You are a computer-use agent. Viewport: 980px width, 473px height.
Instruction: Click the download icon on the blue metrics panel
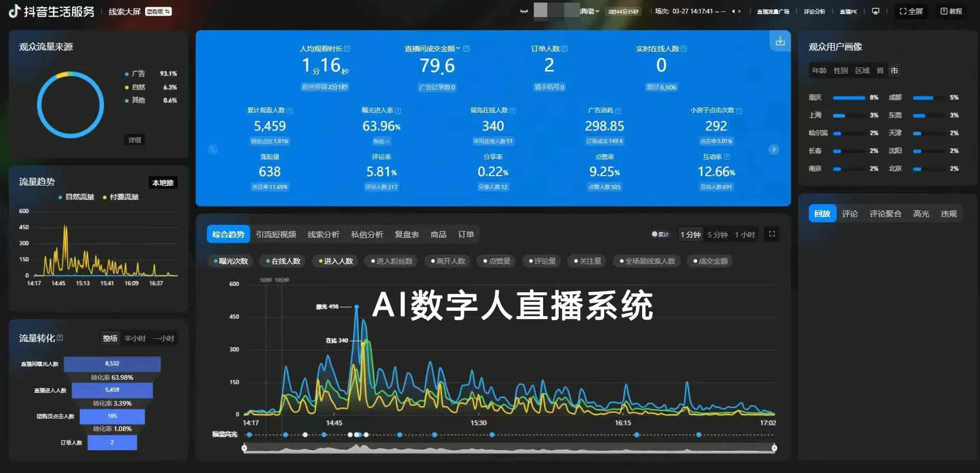click(x=779, y=41)
